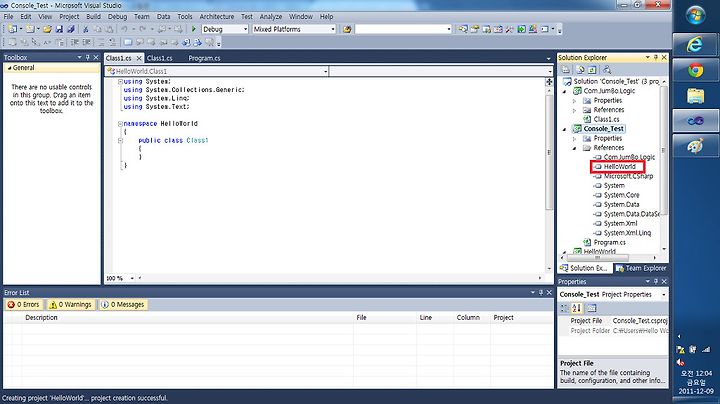Open Solution Explorer via toolbar icon
The width and height of the screenshot is (720, 404).
click(x=463, y=29)
